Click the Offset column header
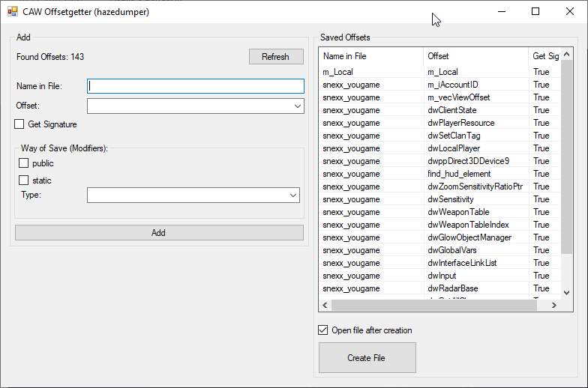The width and height of the screenshot is (588, 388). tap(475, 56)
